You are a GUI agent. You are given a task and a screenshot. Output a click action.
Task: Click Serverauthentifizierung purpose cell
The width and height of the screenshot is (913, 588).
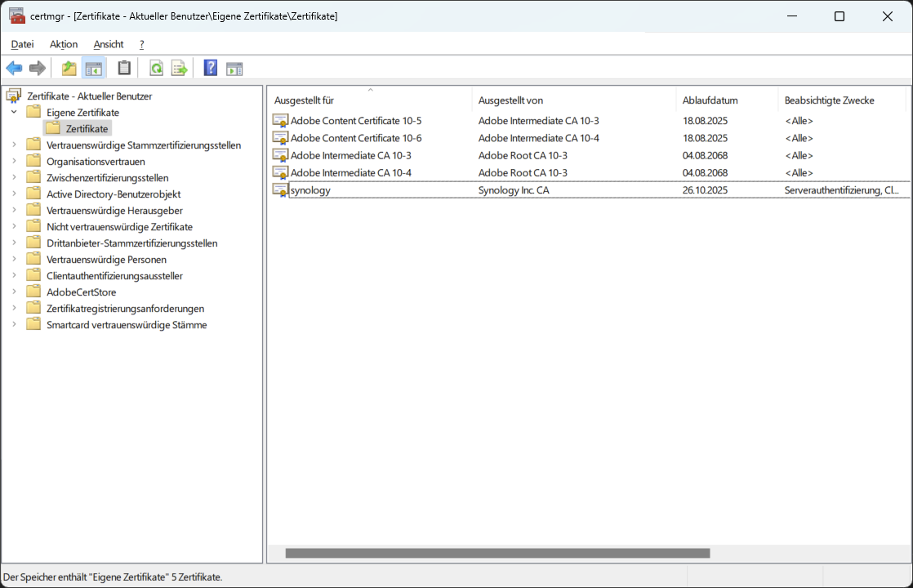[x=841, y=190]
